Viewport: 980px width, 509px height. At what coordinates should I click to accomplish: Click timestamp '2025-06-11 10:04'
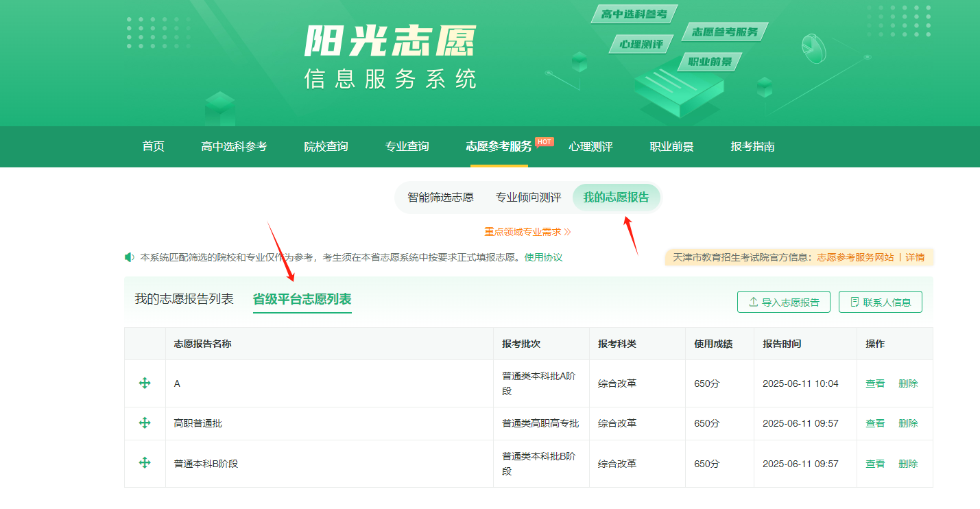pyautogui.click(x=800, y=383)
